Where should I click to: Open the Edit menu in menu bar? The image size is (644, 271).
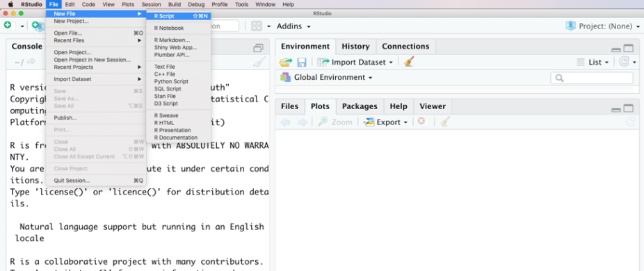70,4
